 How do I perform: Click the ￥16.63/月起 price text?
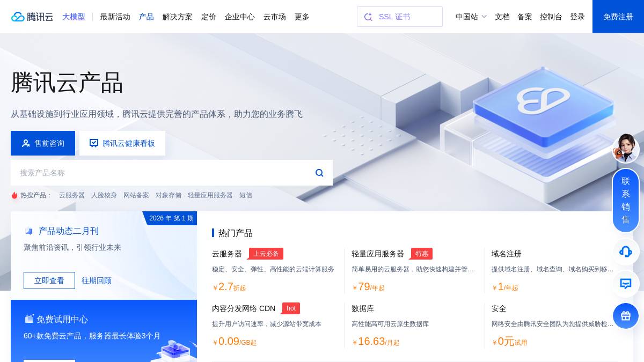click(x=376, y=342)
